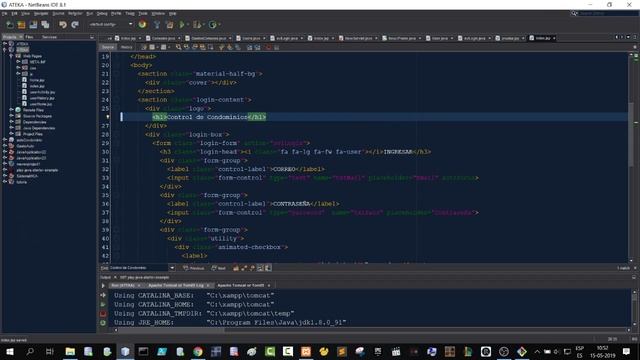Viewport: 640px width, 360px height.
Task: Shift Line Left in editor toolbar
Action: (x=249, y=47)
